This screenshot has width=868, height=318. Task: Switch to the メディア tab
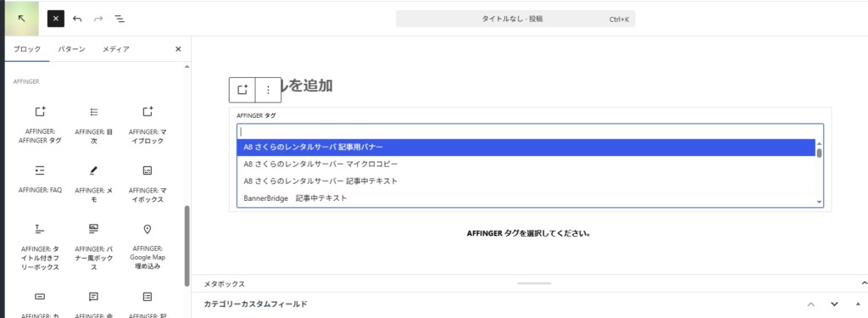click(x=115, y=49)
